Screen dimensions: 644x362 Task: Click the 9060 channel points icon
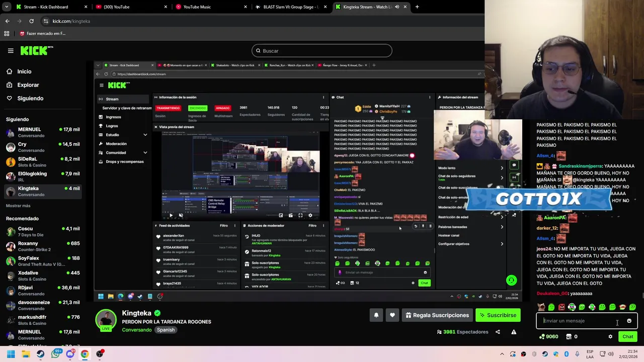[x=542, y=336]
